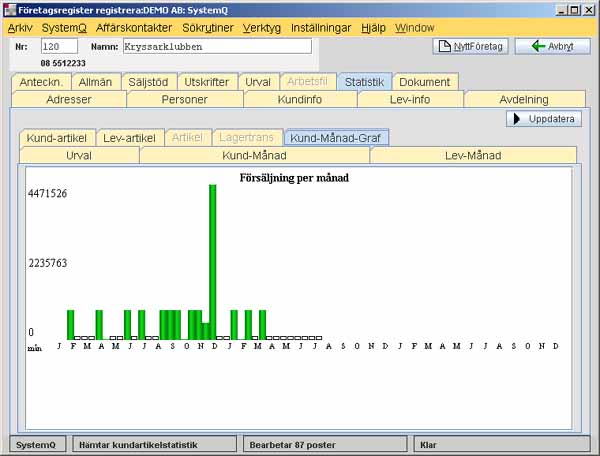This screenshot has height=456, width=600.
Task: Click the chart title Försäljning per månad
Action: pyautogui.click(x=294, y=178)
